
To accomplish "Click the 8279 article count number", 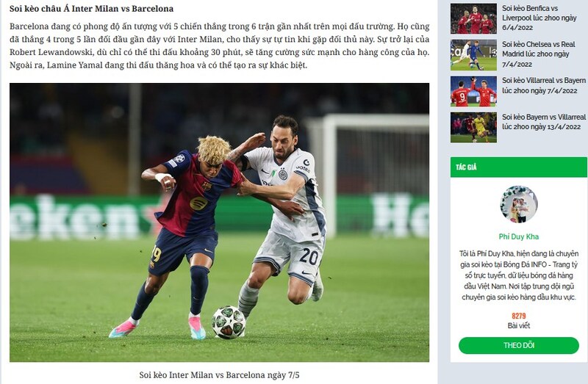I will pyautogui.click(x=519, y=316).
